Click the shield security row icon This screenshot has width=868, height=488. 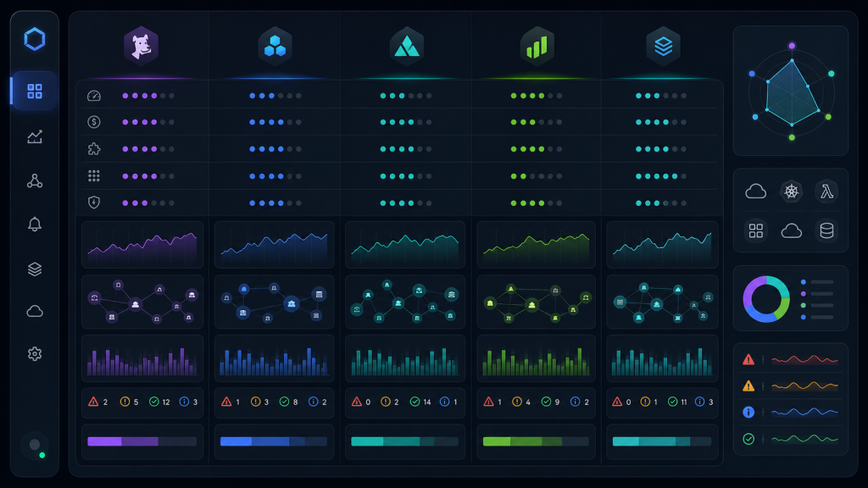tap(94, 202)
